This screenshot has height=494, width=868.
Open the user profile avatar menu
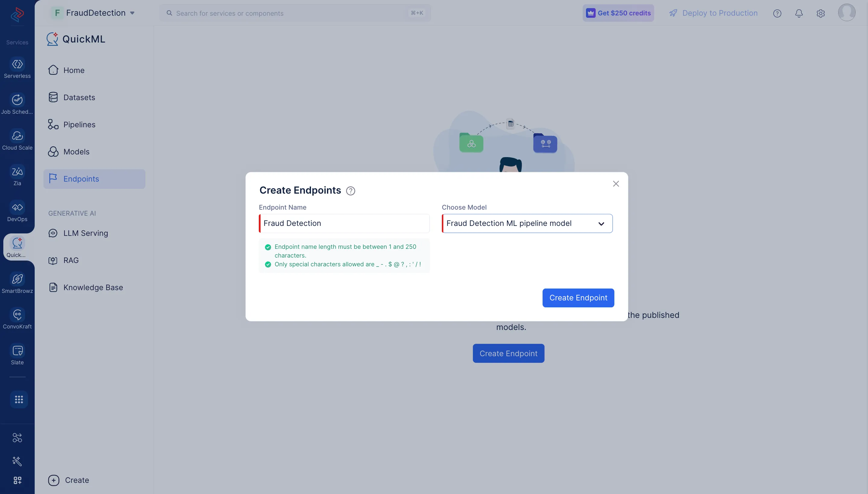tap(846, 13)
